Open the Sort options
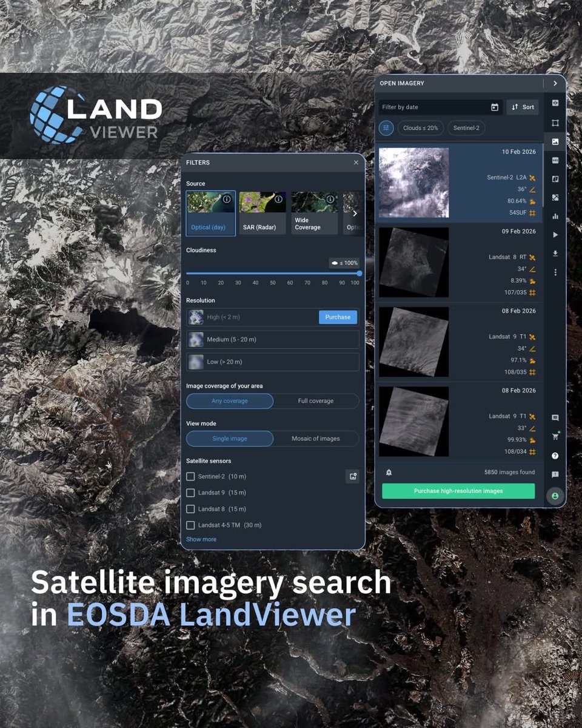Image resolution: width=582 pixels, height=728 pixels. [522, 107]
